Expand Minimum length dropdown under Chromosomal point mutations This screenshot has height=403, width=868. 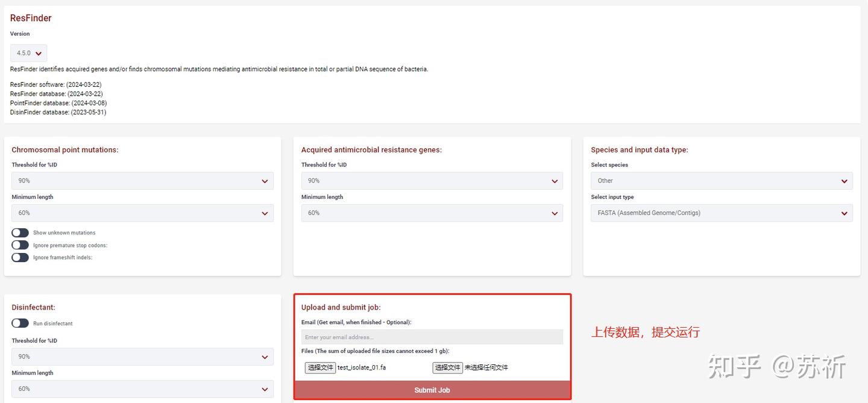(142, 213)
